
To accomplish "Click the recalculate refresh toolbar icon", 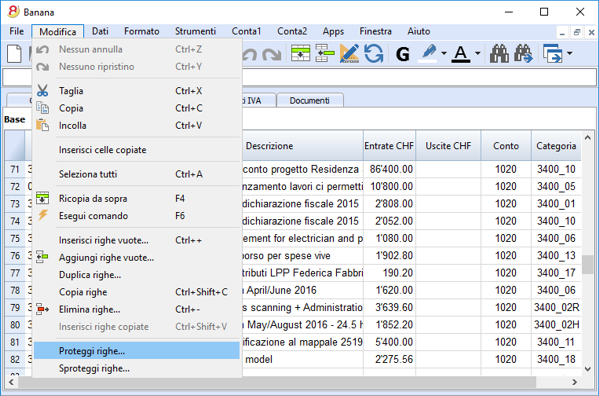I will 374,53.
